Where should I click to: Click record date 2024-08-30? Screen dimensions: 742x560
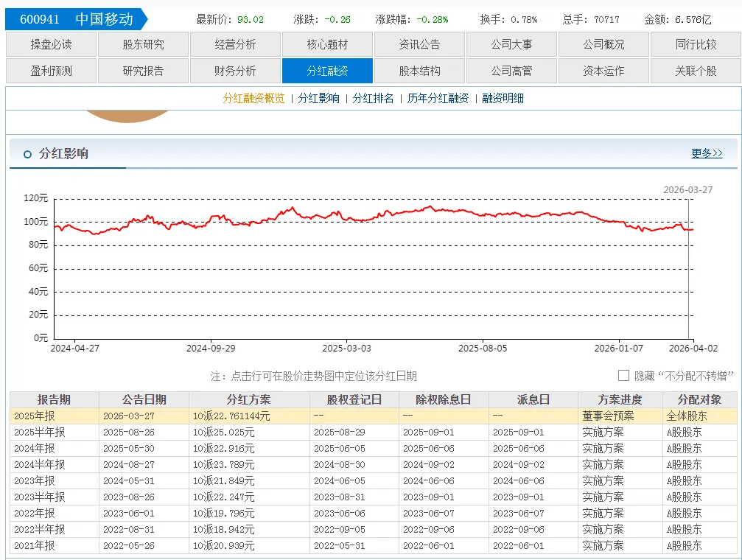[x=339, y=465]
